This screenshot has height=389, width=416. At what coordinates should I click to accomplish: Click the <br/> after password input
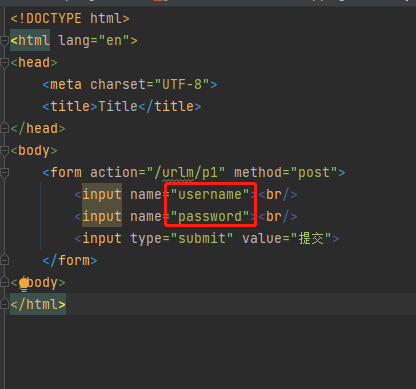point(278,217)
